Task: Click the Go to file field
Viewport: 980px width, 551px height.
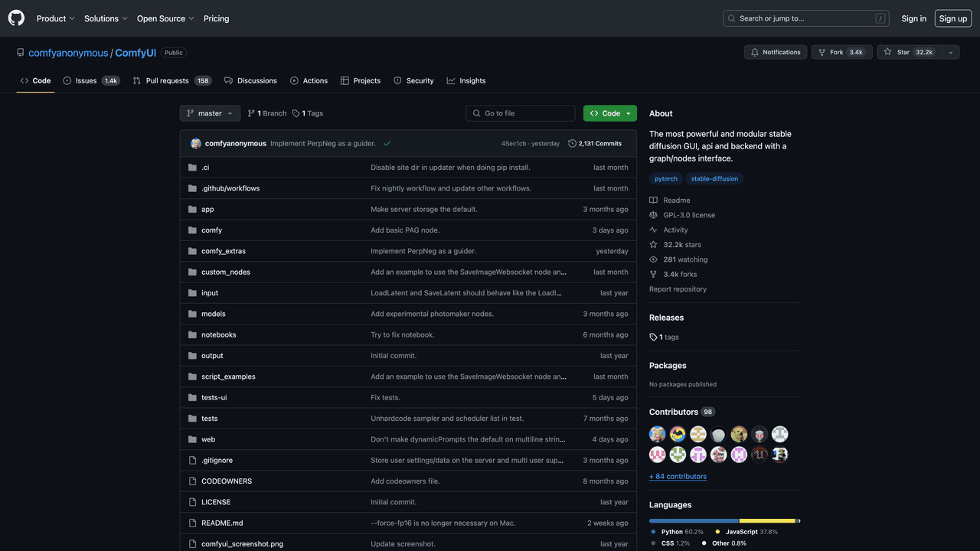Action: (521, 113)
